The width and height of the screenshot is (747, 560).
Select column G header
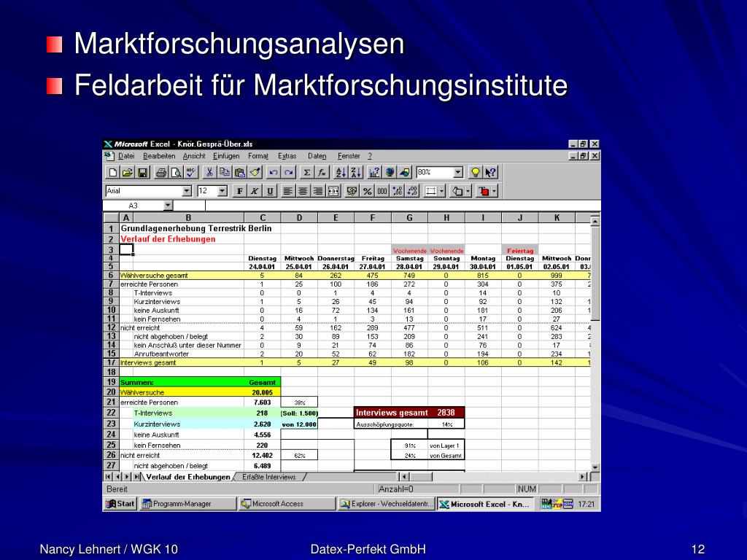click(410, 217)
